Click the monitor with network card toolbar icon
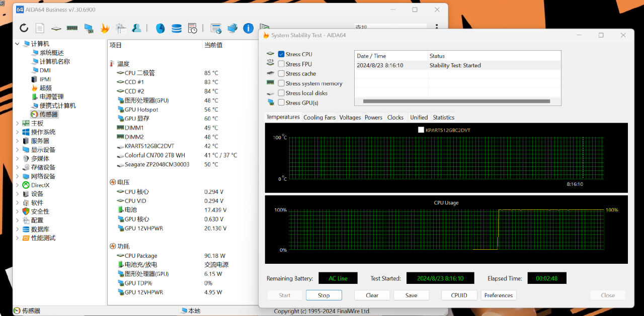 coord(89,28)
